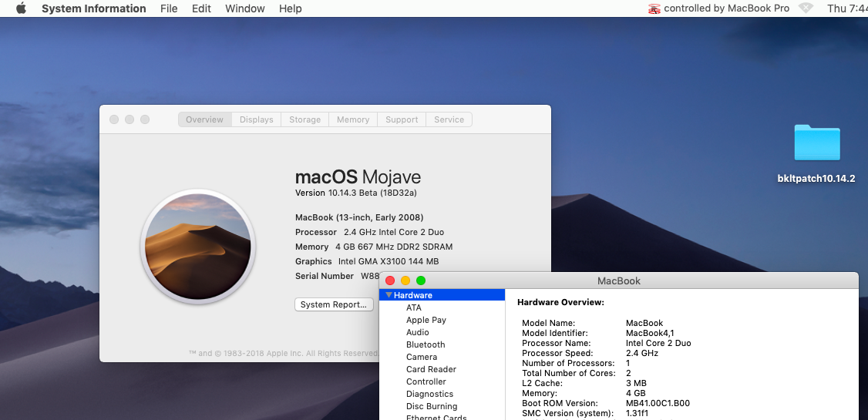Viewport: 868px width, 420px height.
Task: Switch to the Storage tab
Action: (304, 119)
